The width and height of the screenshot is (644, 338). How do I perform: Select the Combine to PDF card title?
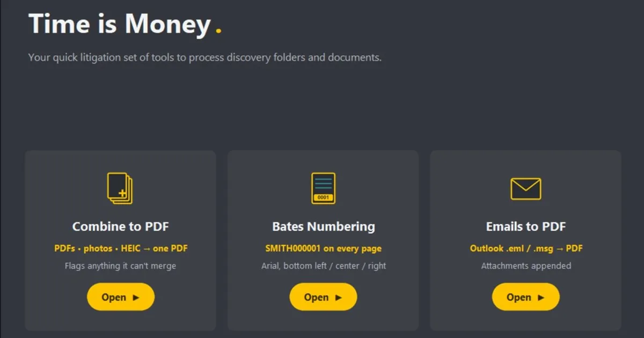pos(121,226)
